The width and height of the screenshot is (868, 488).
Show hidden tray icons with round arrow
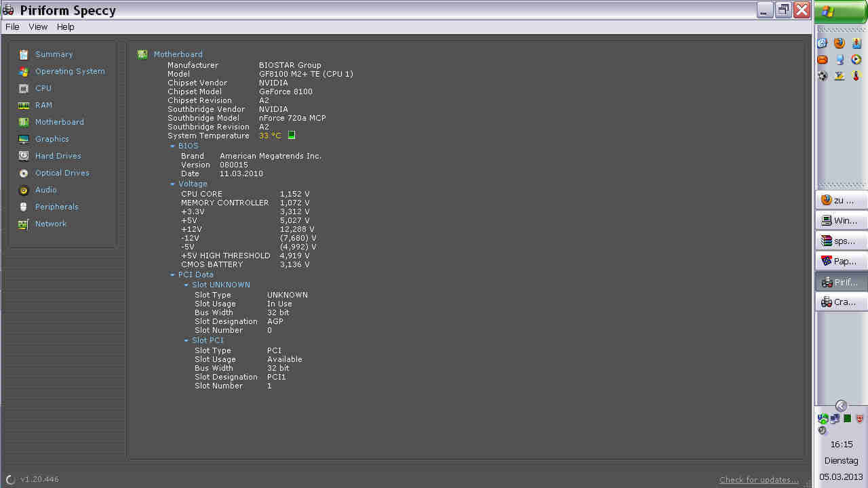pyautogui.click(x=841, y=405)
